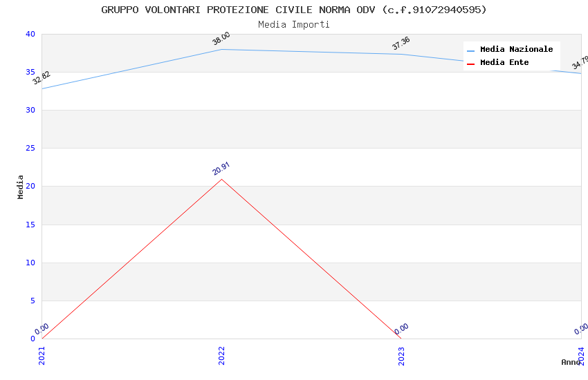Screen dimensions: 588x380
Task: Click the 32.82 data label
Action: coord(42,77)
